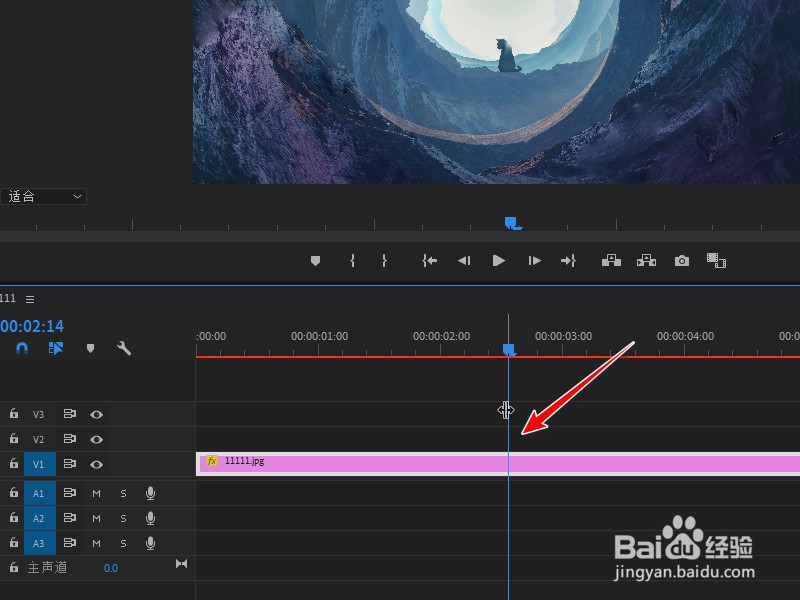
Task: Enable voice-over record on A2
Action: coord(151,518)
